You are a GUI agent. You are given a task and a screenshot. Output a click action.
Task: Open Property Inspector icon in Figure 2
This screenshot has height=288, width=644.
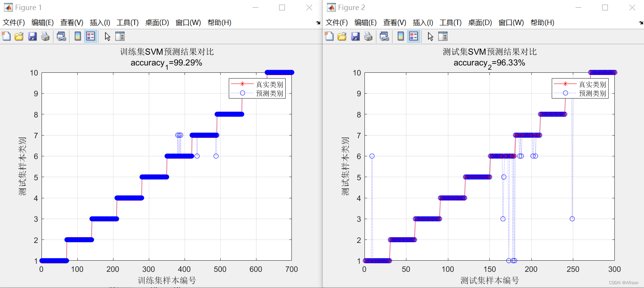pos(443,37)
